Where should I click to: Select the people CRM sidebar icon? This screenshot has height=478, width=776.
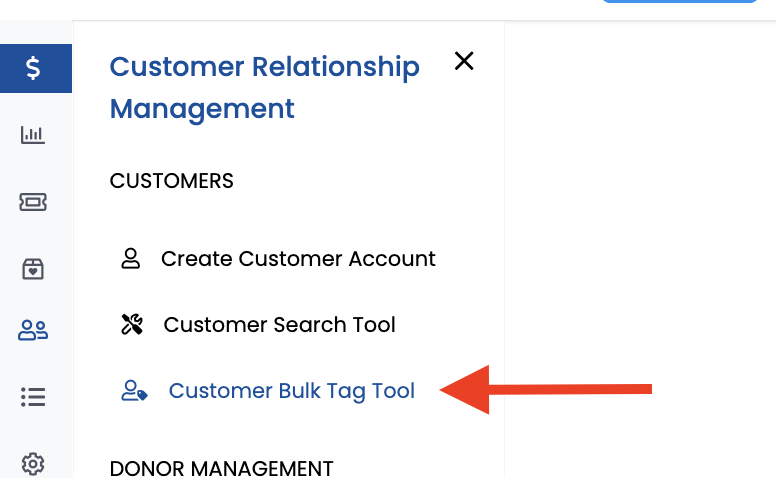pos(33,330)
